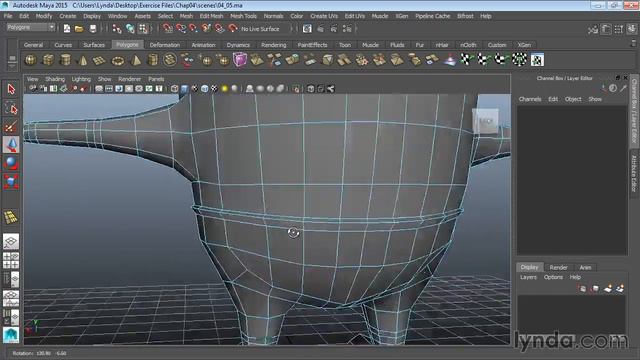Open the Create UVs menu
Screen dimensions: 640x360
tap(324, 16)
